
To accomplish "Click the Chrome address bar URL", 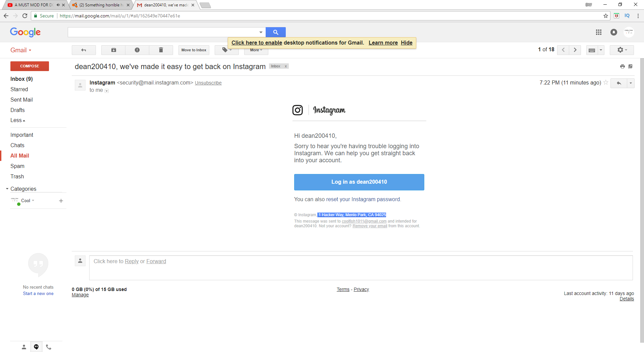I will tap(120, 16).
